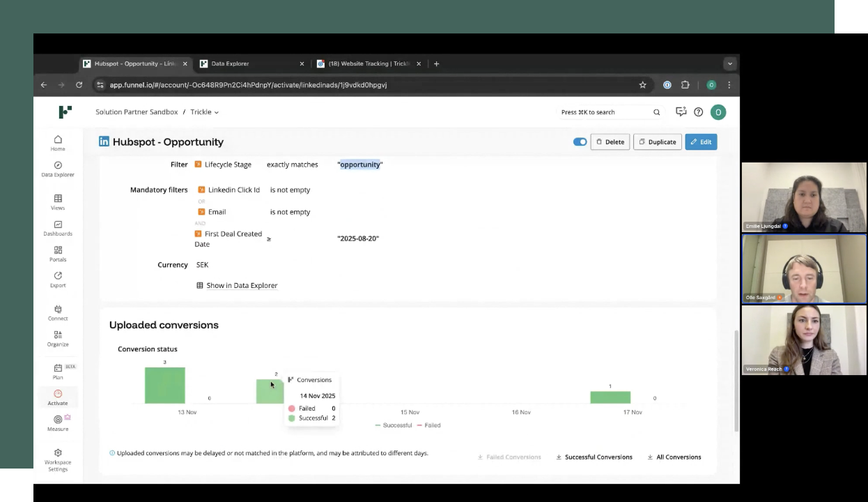Expand the Plan beta sidebar item
Image resolution: width=868 pixels, height=502 pixels.
tap(58, 372)
